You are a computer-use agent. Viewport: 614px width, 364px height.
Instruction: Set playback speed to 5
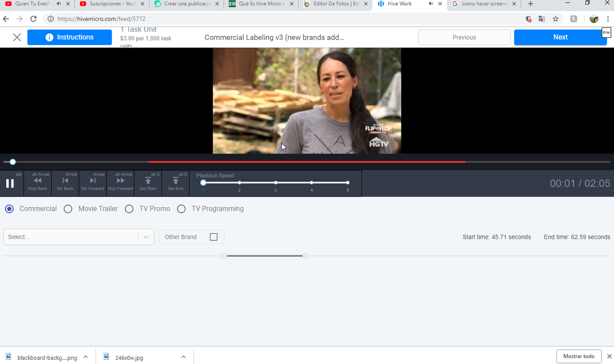click(348, 183)
